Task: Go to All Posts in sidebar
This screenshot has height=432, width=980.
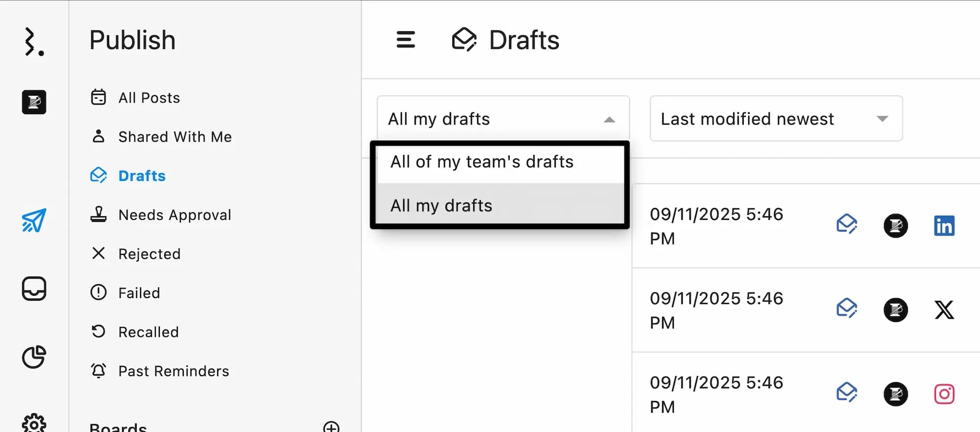Action: click(x=149, y=98)
